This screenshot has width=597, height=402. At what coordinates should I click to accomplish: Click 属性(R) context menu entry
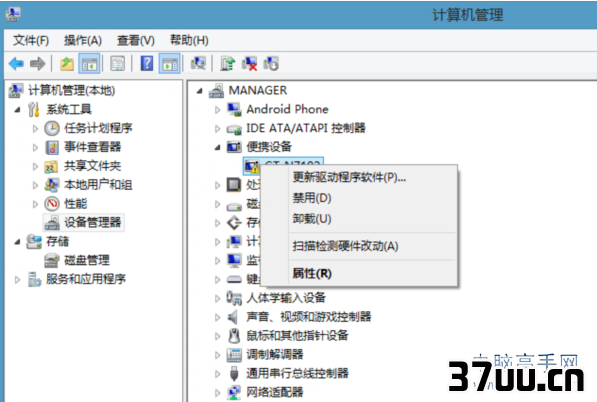click(312, 273)
